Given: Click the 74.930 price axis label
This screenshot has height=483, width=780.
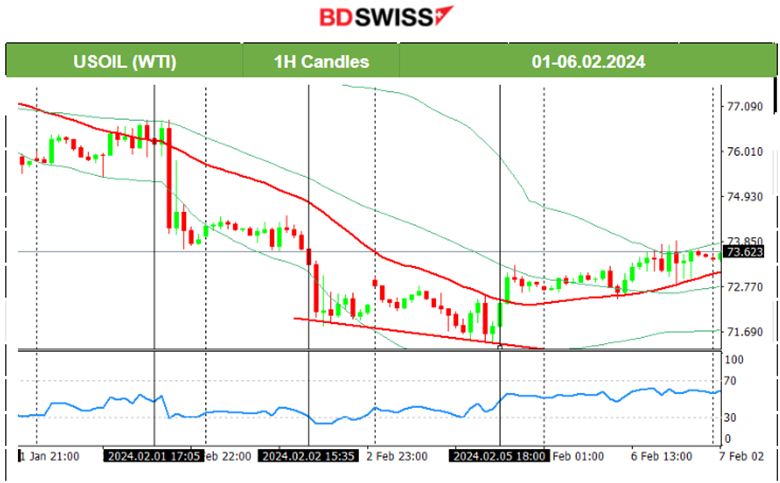Looking at the screenshot, I should click(x=744, y=196).
